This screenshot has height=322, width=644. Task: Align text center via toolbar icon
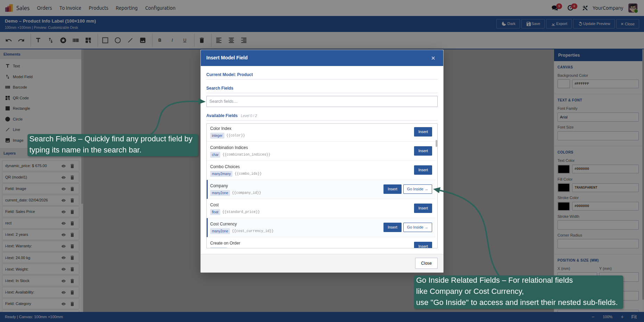click(x=231, y=40)
